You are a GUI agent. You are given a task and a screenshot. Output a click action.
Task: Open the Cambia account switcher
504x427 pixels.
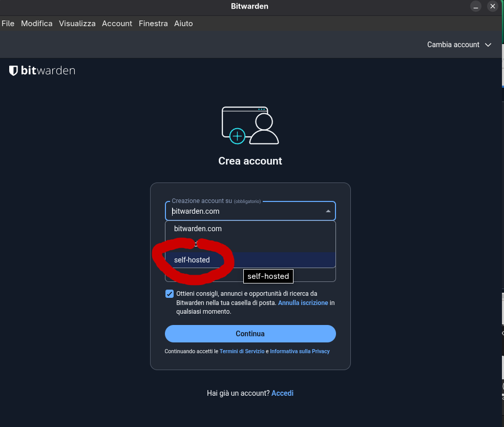(x=459, y=45)
